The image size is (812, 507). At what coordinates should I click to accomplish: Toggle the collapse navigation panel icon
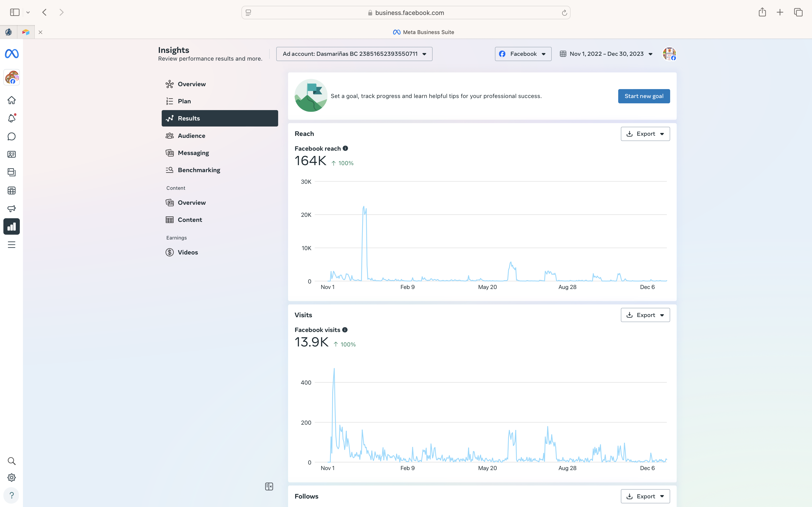click(x=269, y=486)
